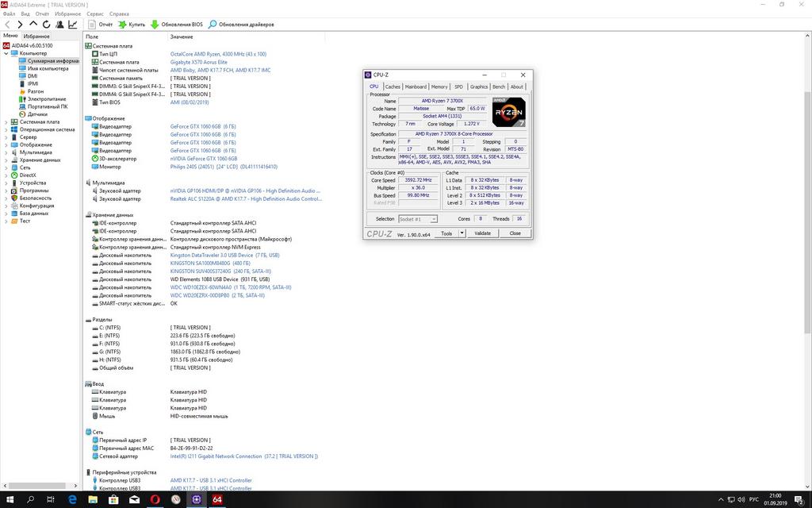This screenshot has height=508, width=812.
Task: Click the Программы icon in the tree
Action: [x=14, y=190]
